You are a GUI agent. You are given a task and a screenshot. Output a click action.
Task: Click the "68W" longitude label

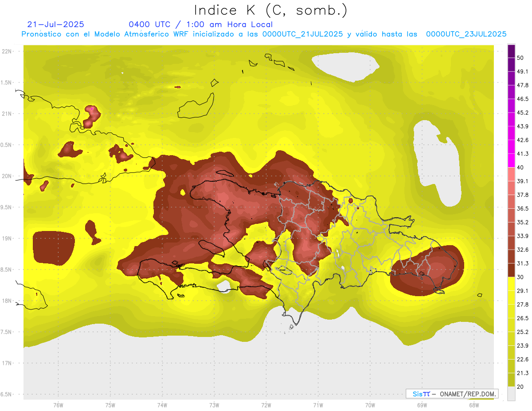473,405
